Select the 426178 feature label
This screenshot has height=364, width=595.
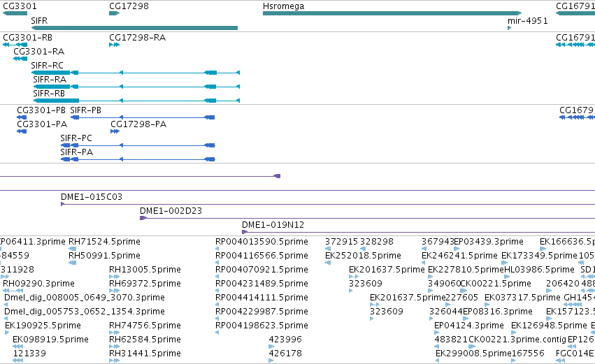285,354
